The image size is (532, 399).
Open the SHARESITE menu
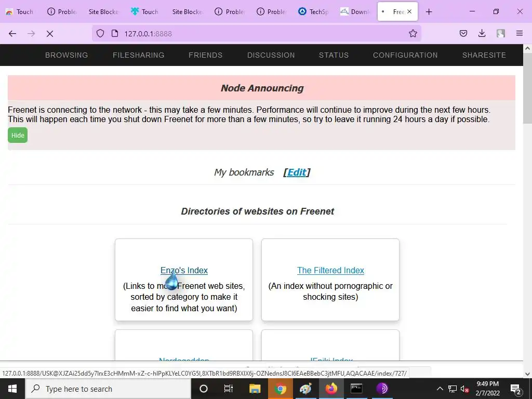tap(484, 55)
